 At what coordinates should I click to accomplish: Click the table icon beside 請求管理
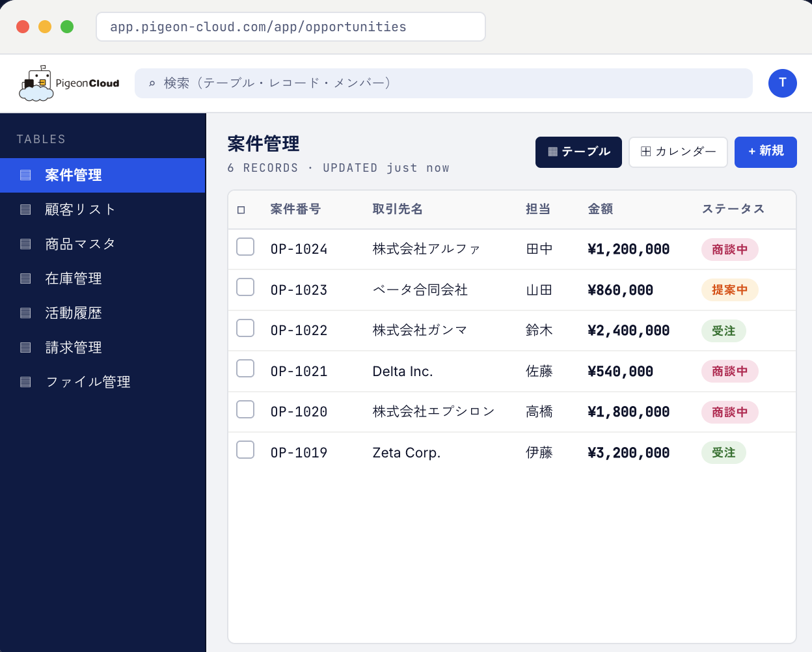[25, 347]
